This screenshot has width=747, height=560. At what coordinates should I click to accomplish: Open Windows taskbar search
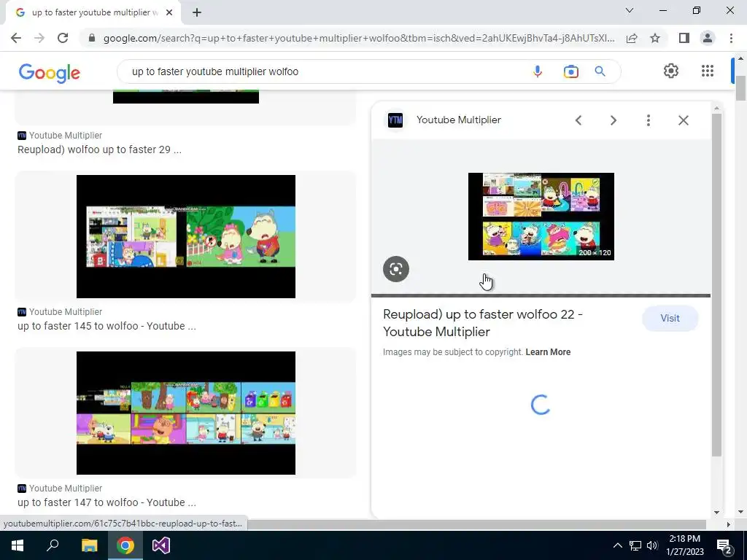(x=53, y=545)
